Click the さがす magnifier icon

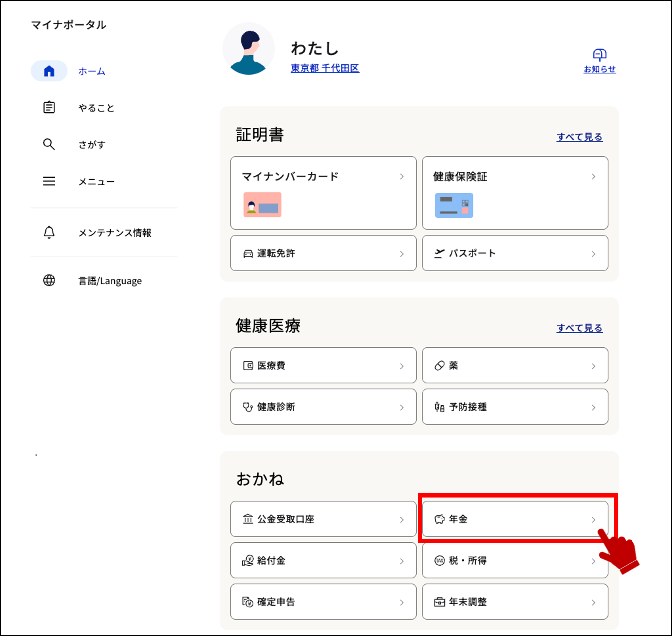click(49, 144)
